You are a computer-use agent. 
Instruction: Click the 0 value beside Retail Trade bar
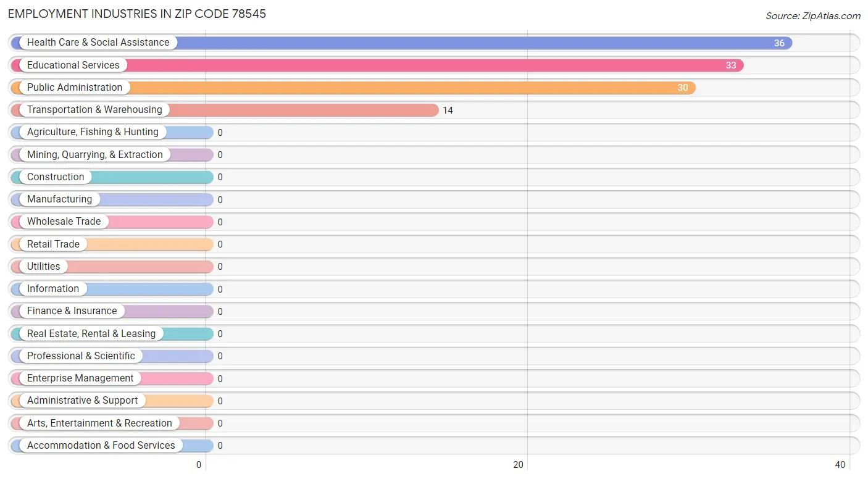(x=220, y=244)
